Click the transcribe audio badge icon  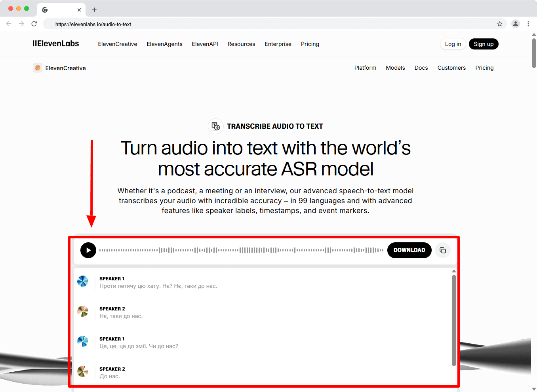pyautogui.click(x=215, y=126)
